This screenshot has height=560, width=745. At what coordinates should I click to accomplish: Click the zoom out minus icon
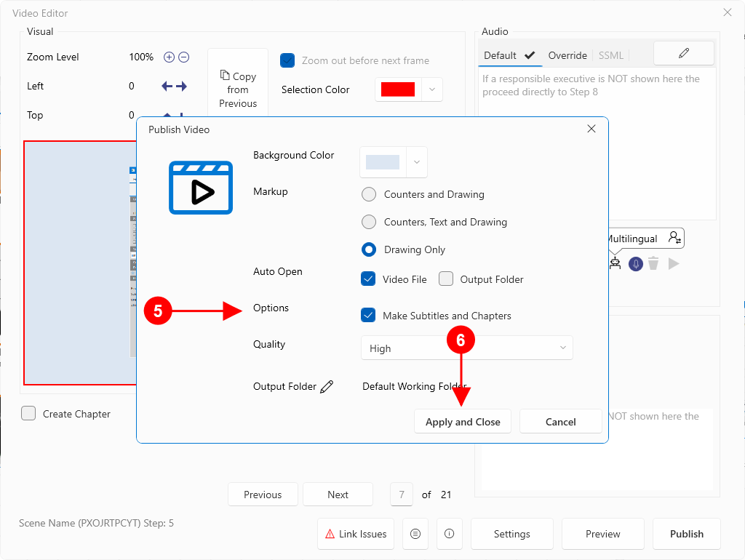pyautogui.click(x=184, y=57)
